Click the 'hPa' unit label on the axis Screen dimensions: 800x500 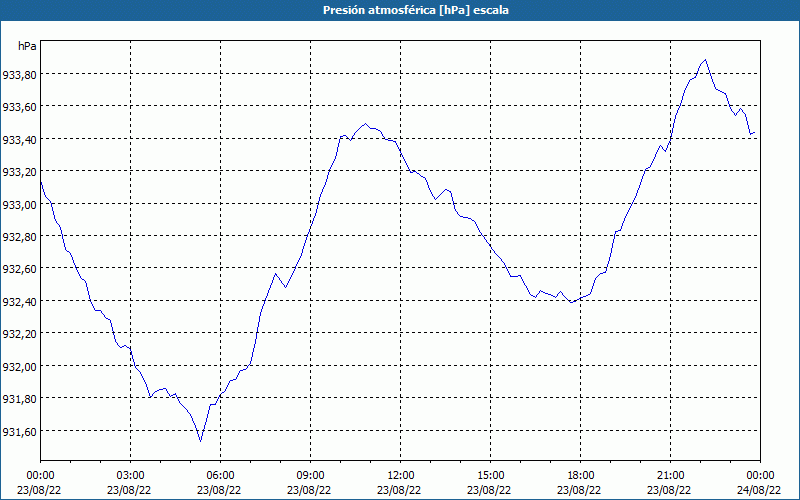pyautogui.click(x=27, y=46)
